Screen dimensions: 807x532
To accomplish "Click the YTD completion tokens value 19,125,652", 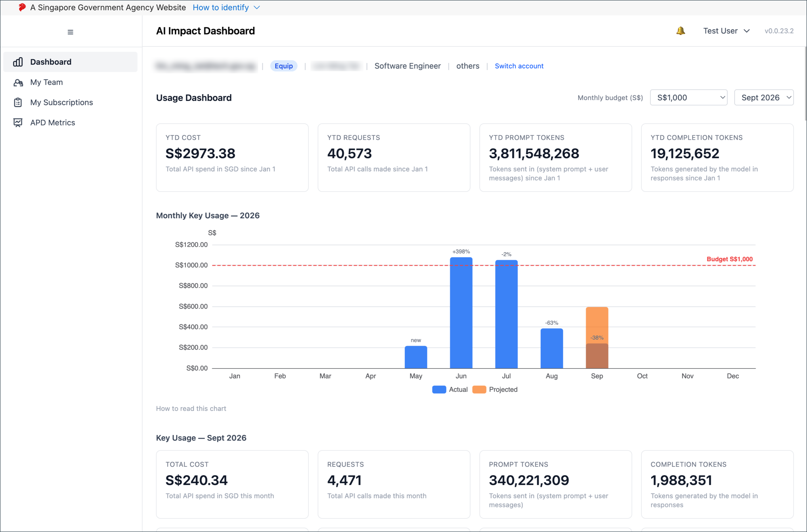I will click(x=685, y=153).
